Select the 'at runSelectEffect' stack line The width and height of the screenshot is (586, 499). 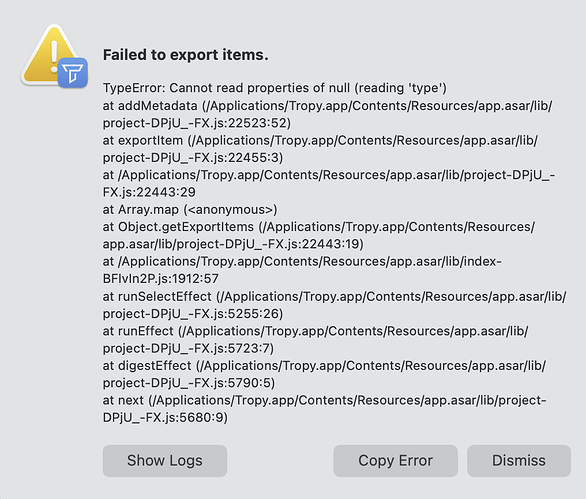click(x=334, y=296)
